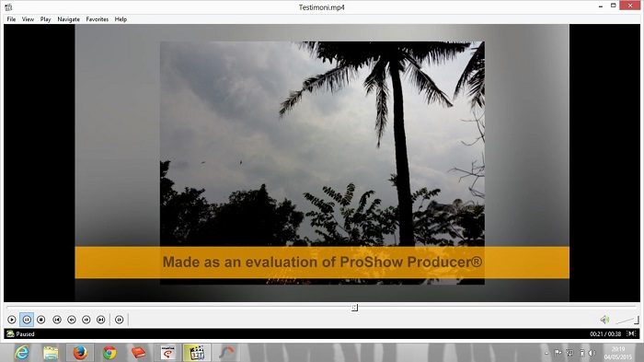Image resolution: width=644 pixels, height=362 pixels.
Task: Open the Play menu
Action: point(45,19)
